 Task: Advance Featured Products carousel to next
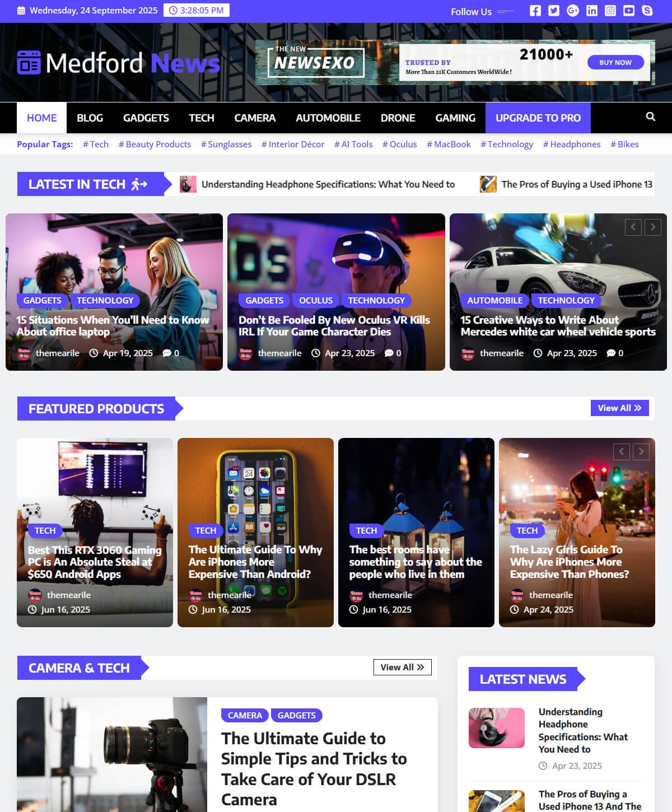coord(641,451)
